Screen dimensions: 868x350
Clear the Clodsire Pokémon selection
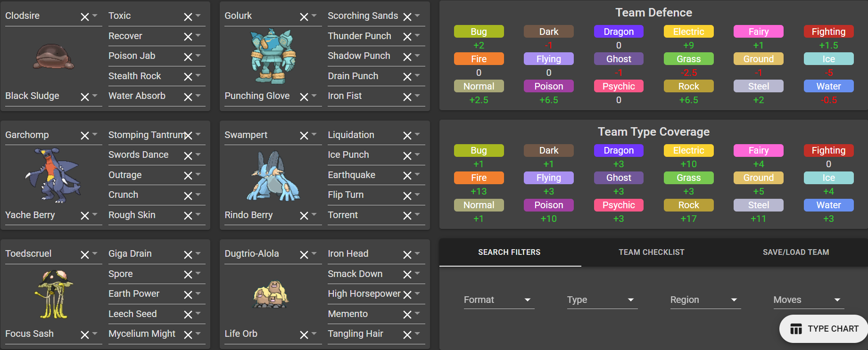85,17
